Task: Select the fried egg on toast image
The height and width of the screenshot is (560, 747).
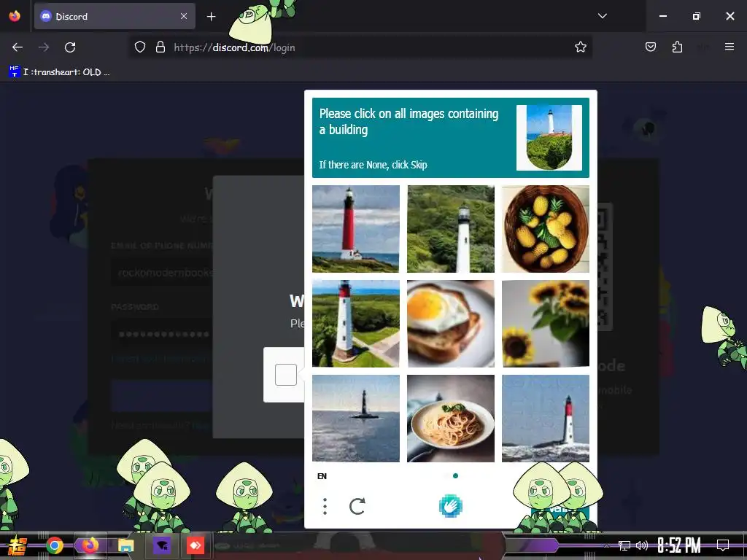Action: click(x=451, y=323)
